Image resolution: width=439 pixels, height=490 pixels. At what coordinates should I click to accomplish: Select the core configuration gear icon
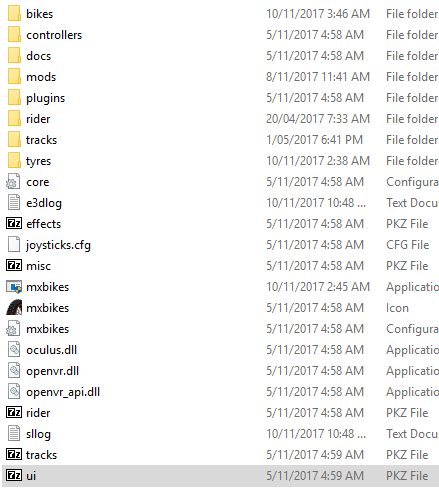click(x=13, y=182)
